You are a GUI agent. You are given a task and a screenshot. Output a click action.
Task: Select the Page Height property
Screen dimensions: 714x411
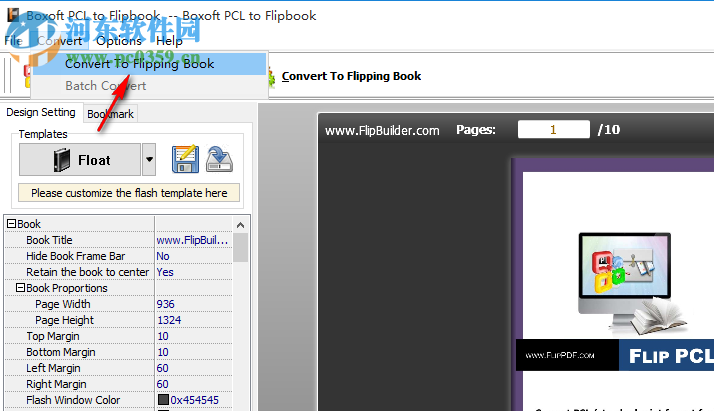pos(80,320)
